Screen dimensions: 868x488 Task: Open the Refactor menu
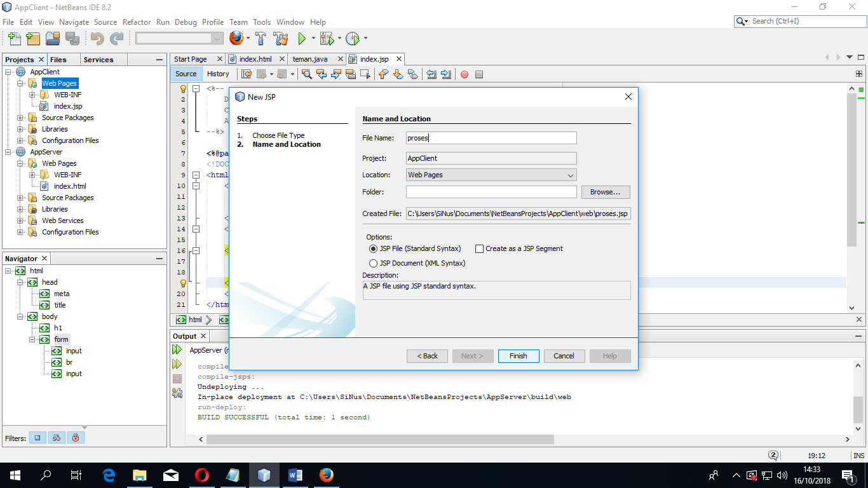click(x=137, y=22)
